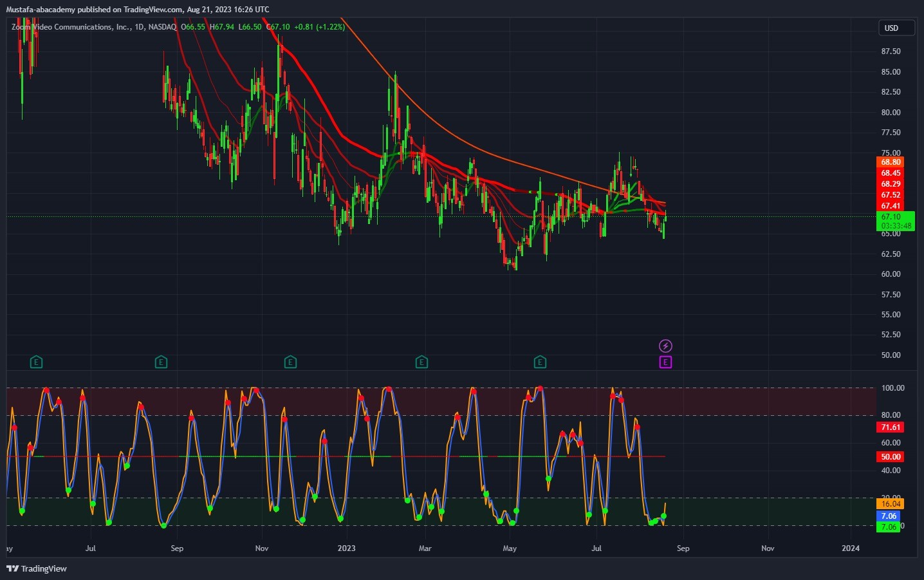Click the red 67.52 price label

891,195
